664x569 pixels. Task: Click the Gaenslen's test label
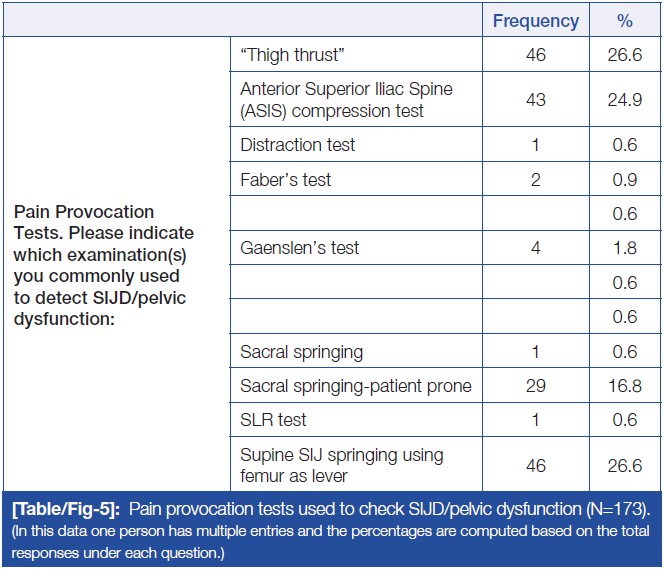coord(300,247)
